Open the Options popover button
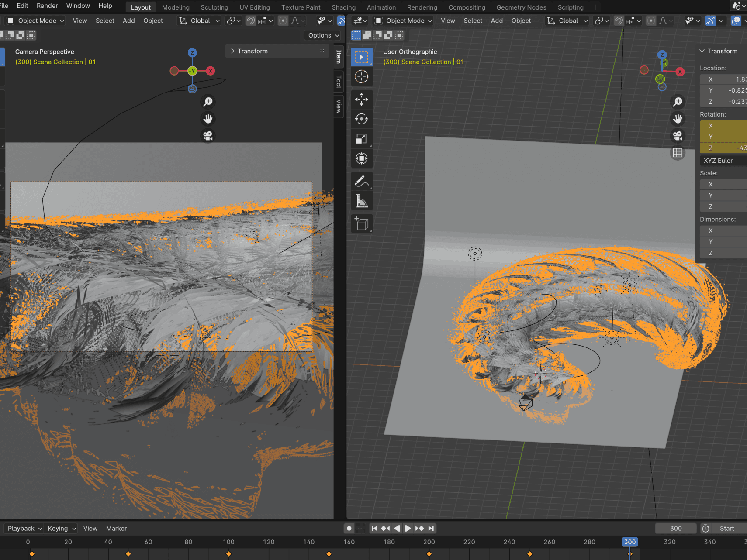Viewport: 747px width, 560px height. [323, 35]
